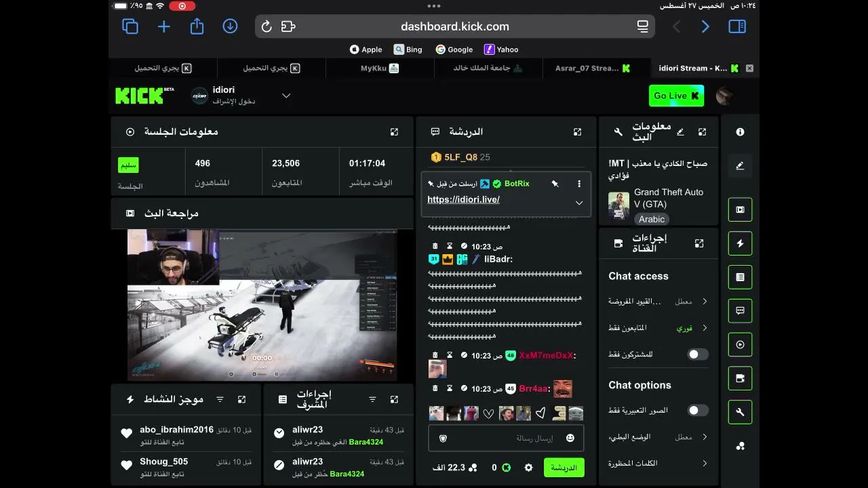The width and height of the screenshot is (868, 488).
Task: Open the idiori channel switcher dropdown
Action: [286, 96]
